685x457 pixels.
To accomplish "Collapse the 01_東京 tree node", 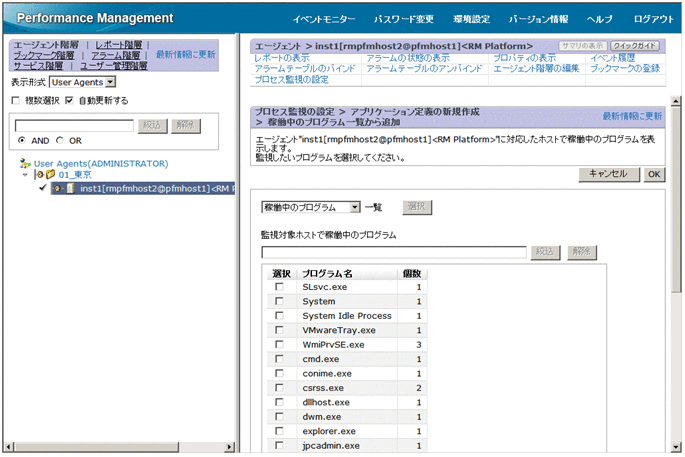I will tap(25, 175).
